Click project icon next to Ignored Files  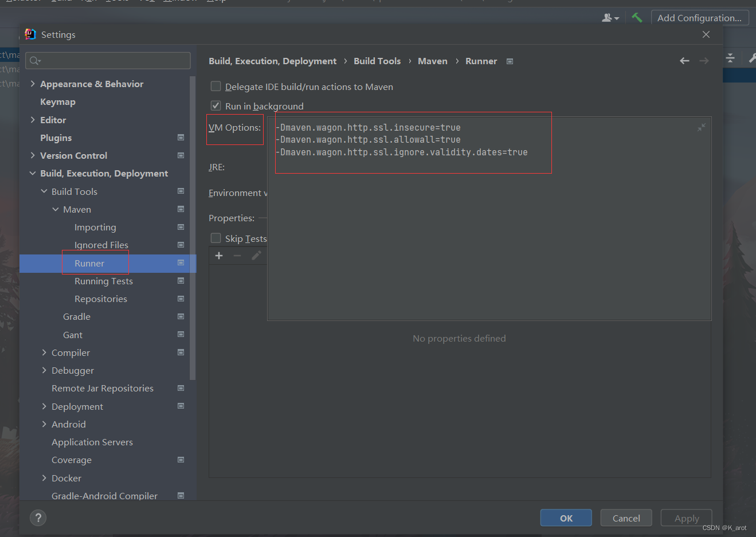(x=181, y=245)
